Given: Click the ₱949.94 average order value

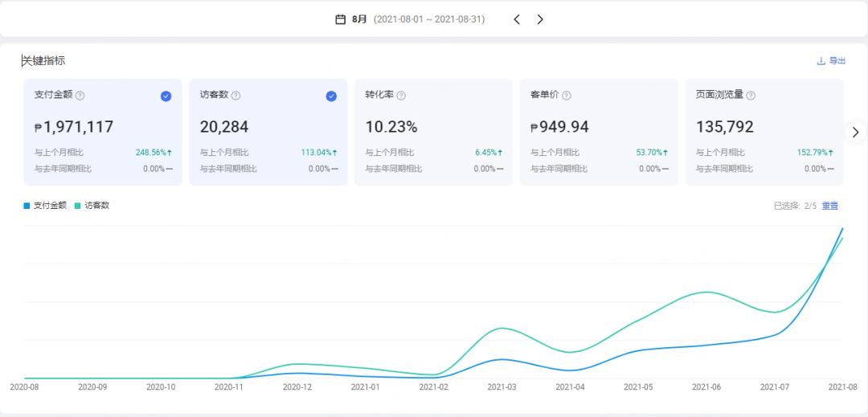Looking at the screenshot, I should point(559,127).
